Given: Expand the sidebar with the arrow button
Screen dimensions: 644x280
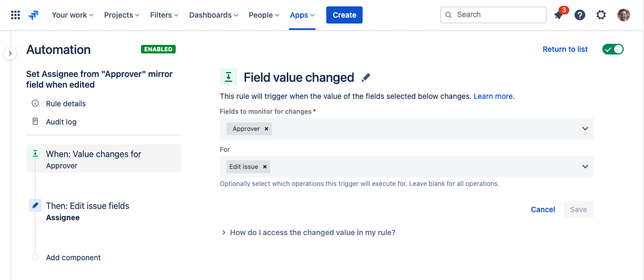Looking at the screenshot, I should pos(10,53).
